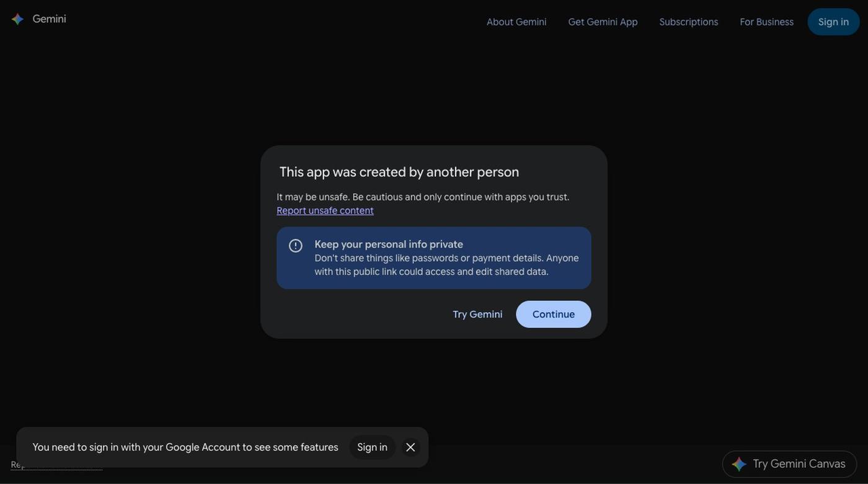Click the Report unsafe content link

point(325,210)
